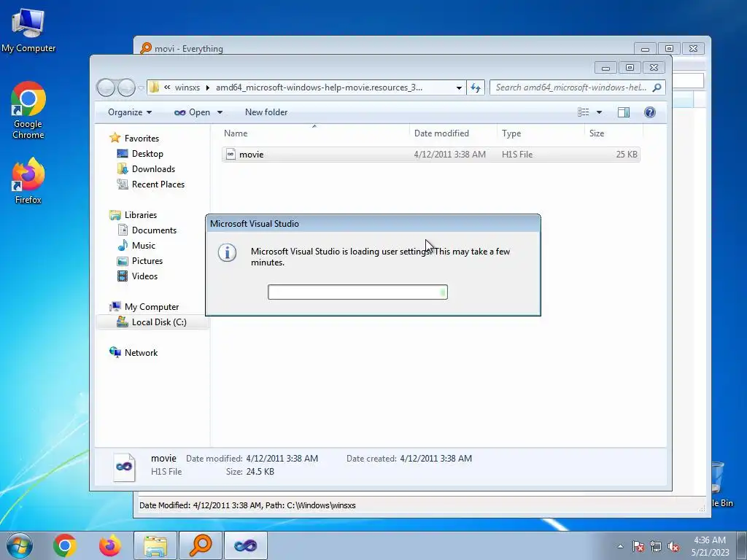Image resolution: width=747 pixels, height=560 pixels.
Task: Open the address bar history dropdown
Action: pos(459,87)
